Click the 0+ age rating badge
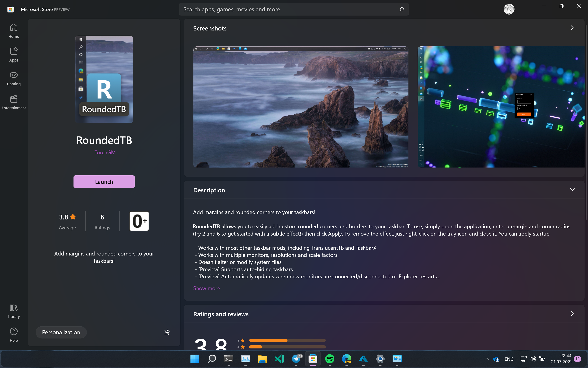The image size is (588, 368). 139,221
